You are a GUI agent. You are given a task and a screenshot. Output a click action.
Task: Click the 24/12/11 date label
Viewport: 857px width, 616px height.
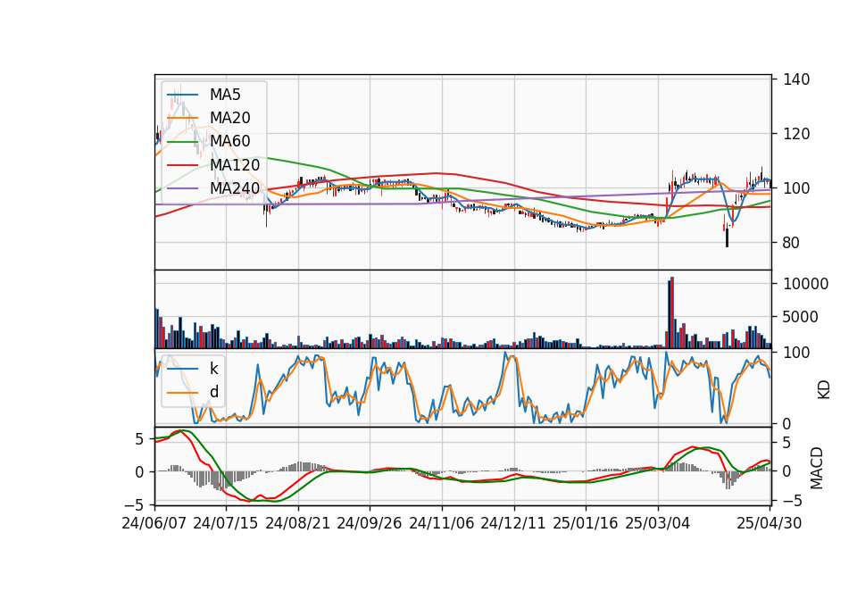(x=513, y=523)
